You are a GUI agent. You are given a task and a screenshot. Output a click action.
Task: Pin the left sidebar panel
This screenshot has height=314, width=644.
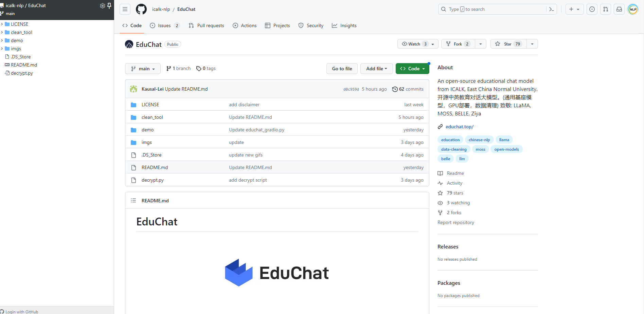pos(109,5)
